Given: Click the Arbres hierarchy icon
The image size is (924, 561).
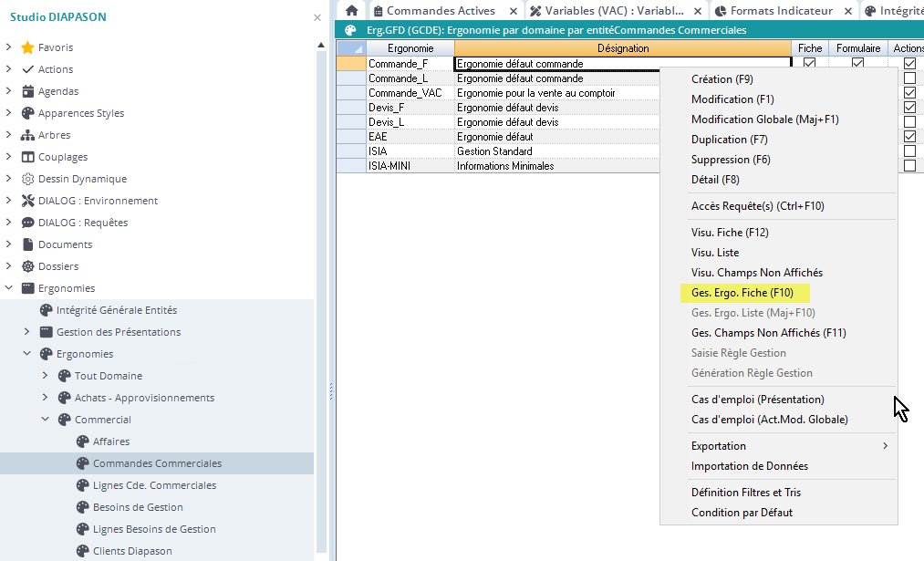Looking at the screenshot, I should click(27, 135).
